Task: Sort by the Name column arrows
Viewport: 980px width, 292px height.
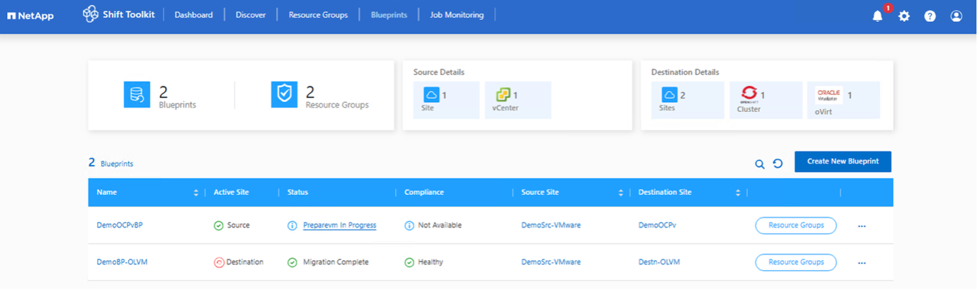Action: click(x=197, y=193)
